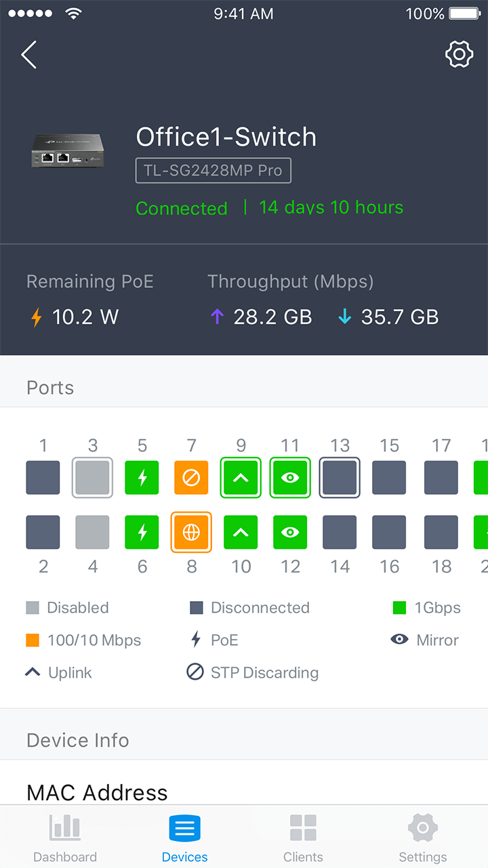Tap the back arrow icon
The height and width of the screenshot is (868, 488).
(29, 55)
